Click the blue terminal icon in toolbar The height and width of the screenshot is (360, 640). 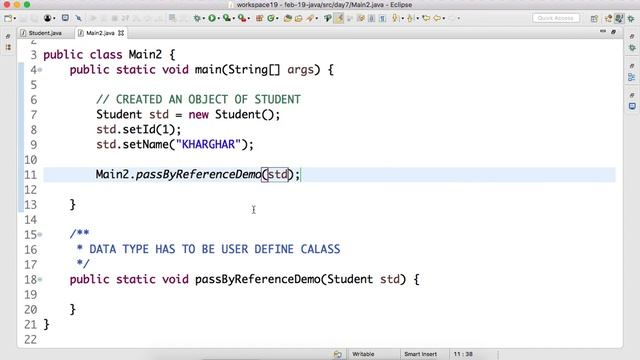click(x=65, y=18)
